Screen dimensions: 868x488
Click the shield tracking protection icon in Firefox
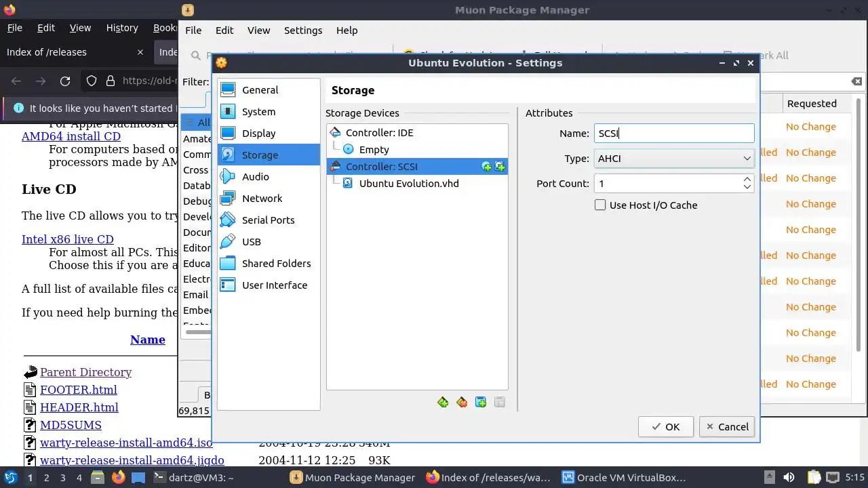pos(92,81)
